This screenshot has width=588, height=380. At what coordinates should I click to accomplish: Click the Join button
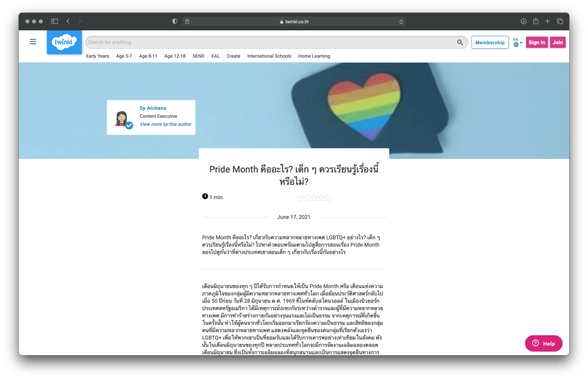pyautogui.click(x=558, y=42)
